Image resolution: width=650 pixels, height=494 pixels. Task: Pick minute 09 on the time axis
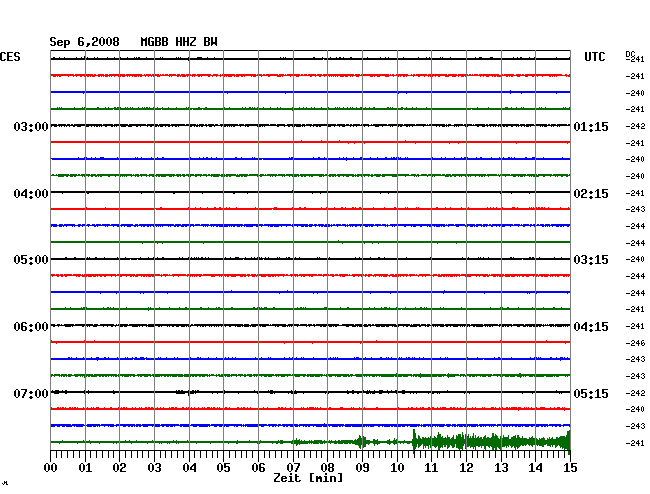[362, 468]
